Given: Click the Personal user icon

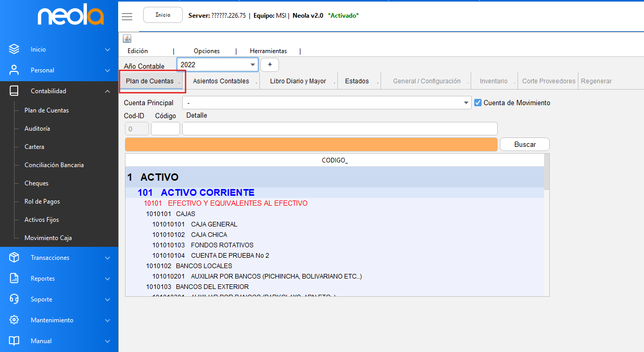Looking at the screenshot, I should coord(14,70).
